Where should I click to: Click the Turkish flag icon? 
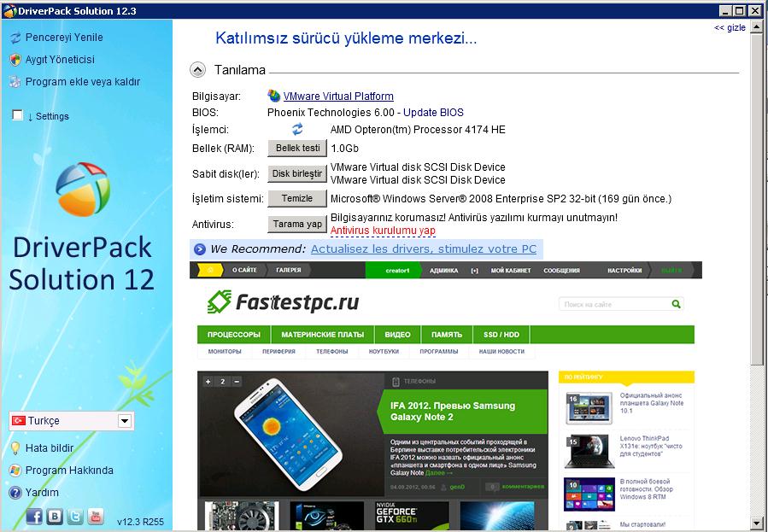point(19,420)
